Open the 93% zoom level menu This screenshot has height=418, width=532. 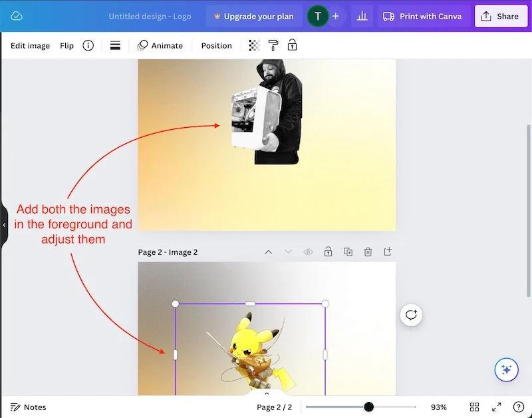tap(439, 407)
